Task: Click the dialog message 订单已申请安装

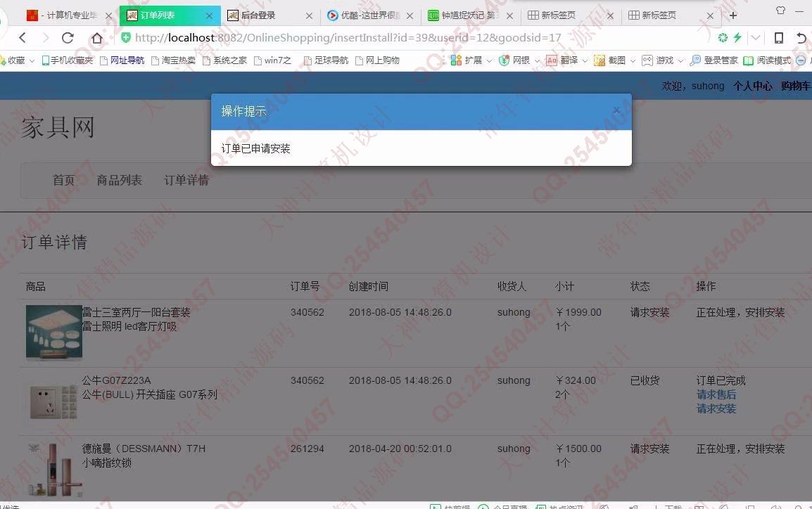Action: (x=256, y=148)
